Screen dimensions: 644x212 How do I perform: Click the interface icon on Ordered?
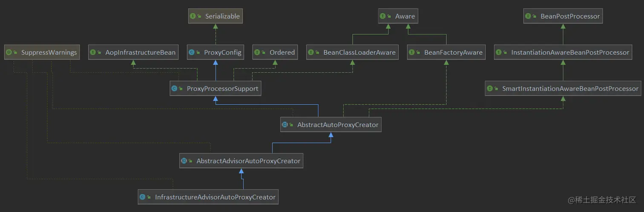tap(257, 52)
